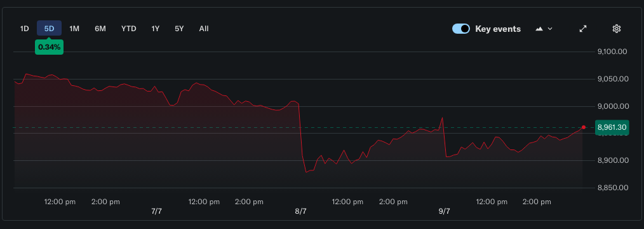The image size is (644, 229).
Task: Switch to the 6M range
Action: tap(100, 29)
